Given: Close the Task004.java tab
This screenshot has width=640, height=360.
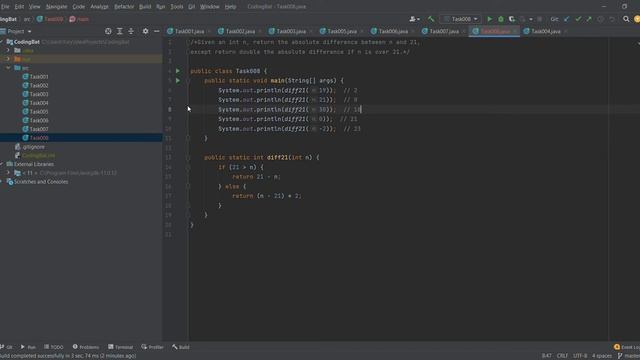Looking at the screenshot, I should point(565,31).
